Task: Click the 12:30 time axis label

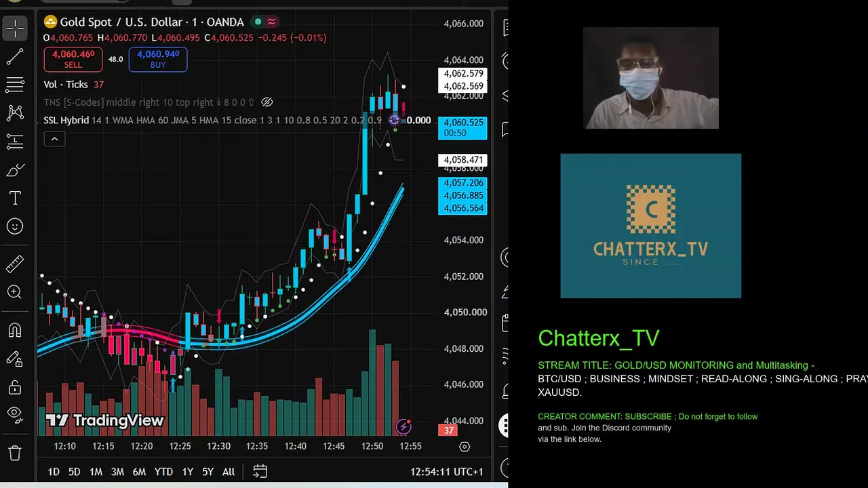Action: click(x=218, y=447)
